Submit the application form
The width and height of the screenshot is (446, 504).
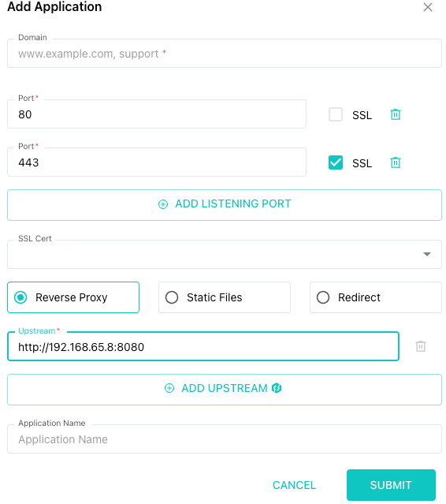391,485
